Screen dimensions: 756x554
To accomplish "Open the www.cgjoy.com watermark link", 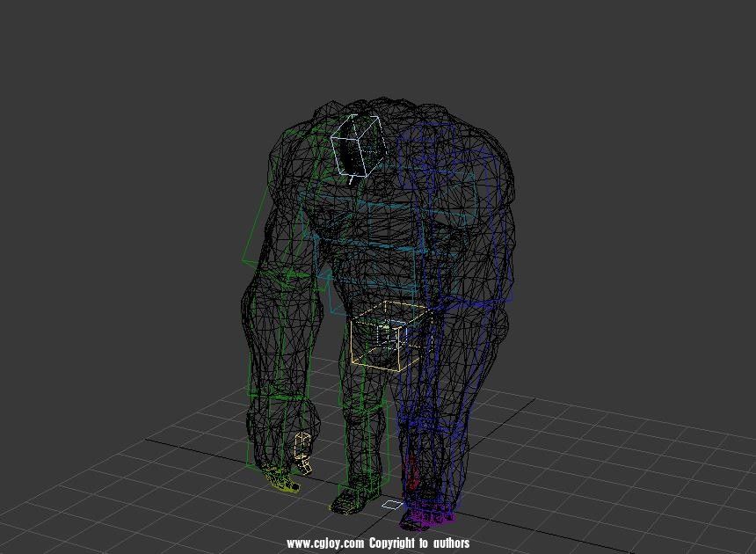I will [x=324, y=543].
